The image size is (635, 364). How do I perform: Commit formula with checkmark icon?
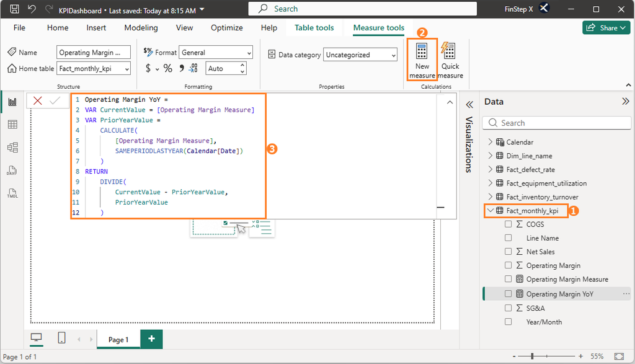click(55, 101)
